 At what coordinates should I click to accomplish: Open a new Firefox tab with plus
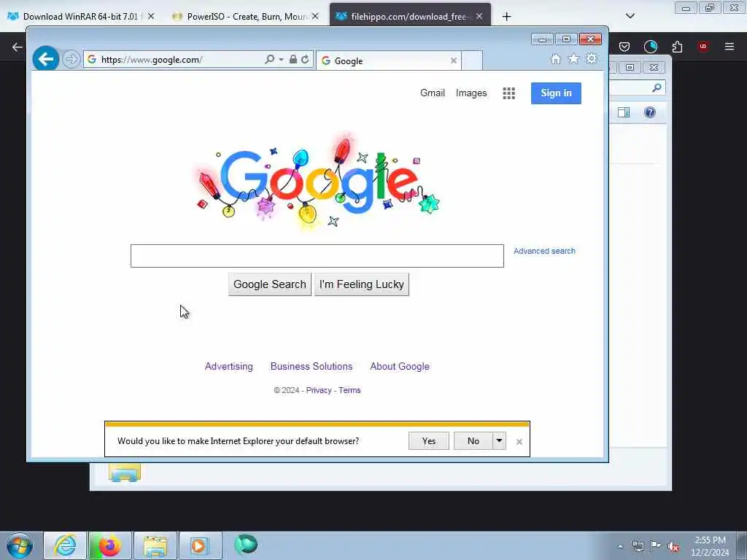(506, 17)
